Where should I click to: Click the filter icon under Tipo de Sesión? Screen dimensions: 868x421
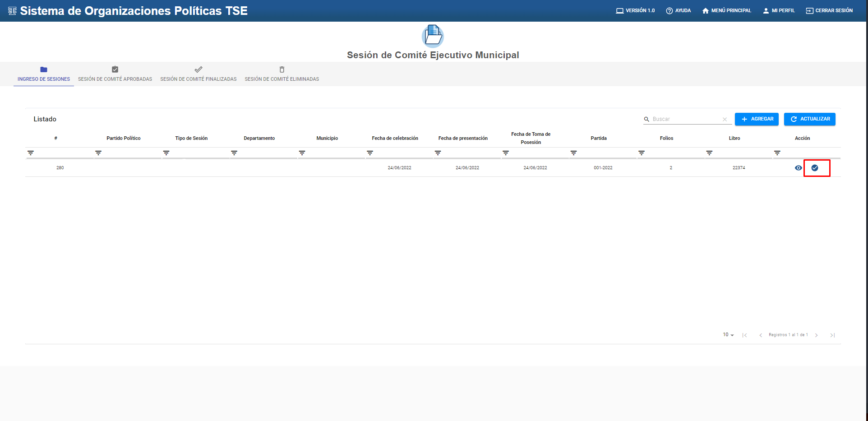pyautogui.click(x=166, y=153)
